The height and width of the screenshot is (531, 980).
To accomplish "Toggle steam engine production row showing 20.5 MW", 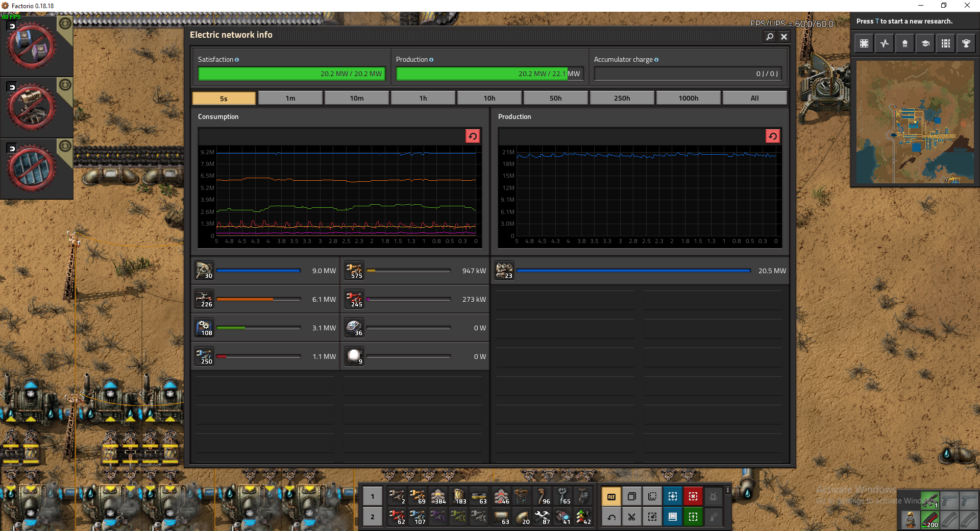I will point(641,271).
